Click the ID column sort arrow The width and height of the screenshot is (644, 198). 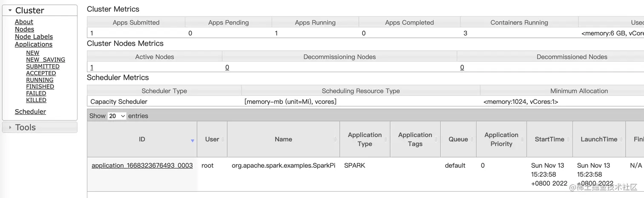[x=193, y=141]
